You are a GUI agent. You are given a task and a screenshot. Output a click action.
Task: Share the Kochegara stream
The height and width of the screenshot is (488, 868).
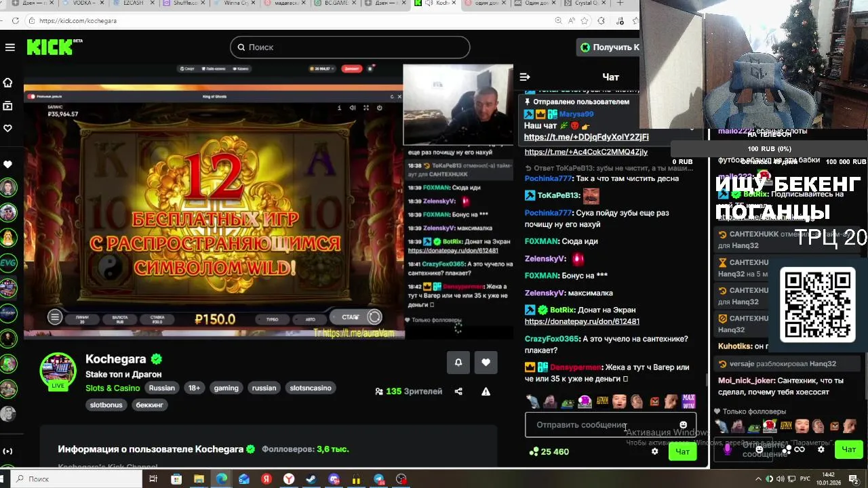tap(458, 391)
